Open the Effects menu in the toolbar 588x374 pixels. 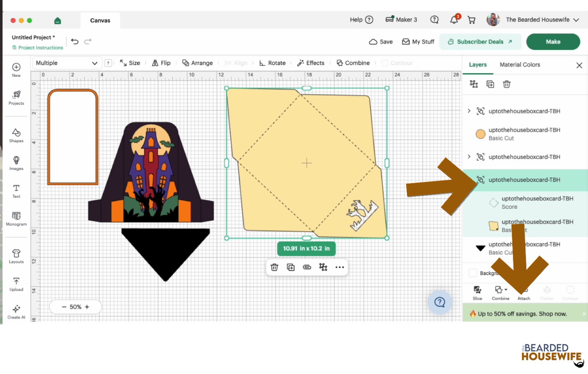click(311, 63)
